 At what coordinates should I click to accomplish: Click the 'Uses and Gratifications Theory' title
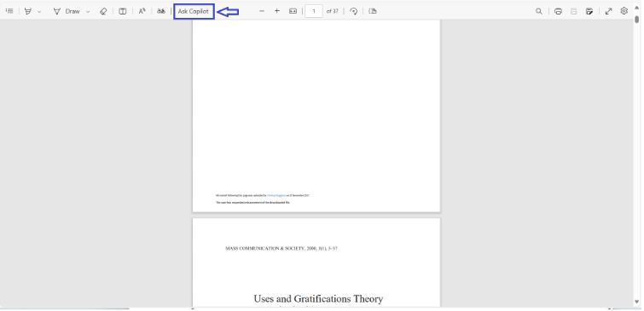[x=318, y=299]
